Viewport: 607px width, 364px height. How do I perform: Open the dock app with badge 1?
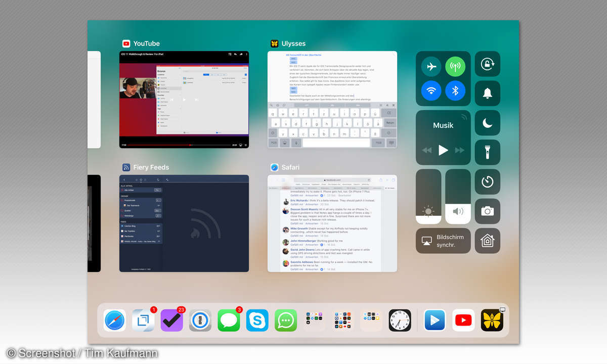143,321
